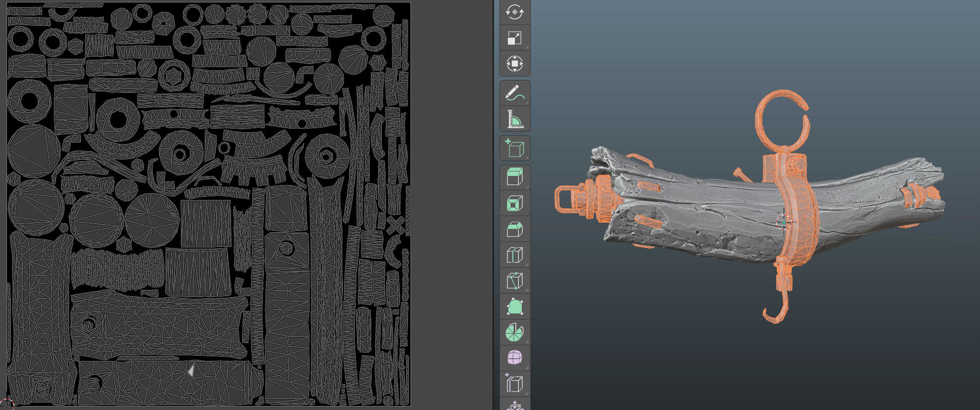Viewport: 980px width, 410px height.
Task: Choose the Transform tool
Action: point(514,64)
